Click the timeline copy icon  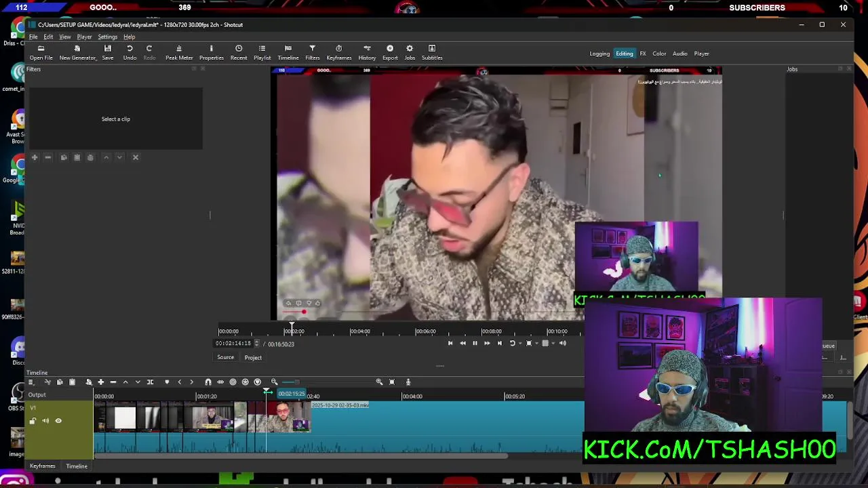click(x=60, y=382)
